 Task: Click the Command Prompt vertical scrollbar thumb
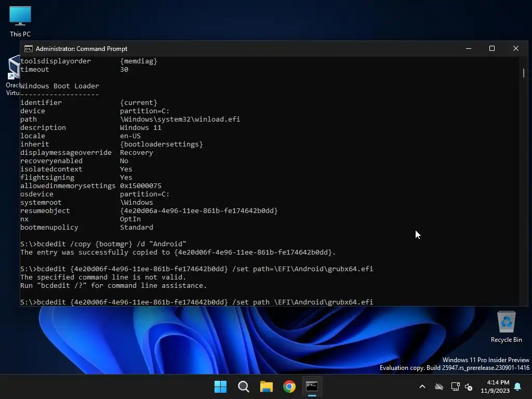[524, 73]
